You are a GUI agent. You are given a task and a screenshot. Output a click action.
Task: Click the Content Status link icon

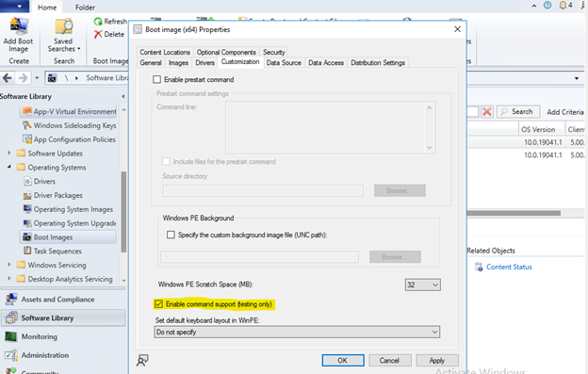tap(479, 267)
